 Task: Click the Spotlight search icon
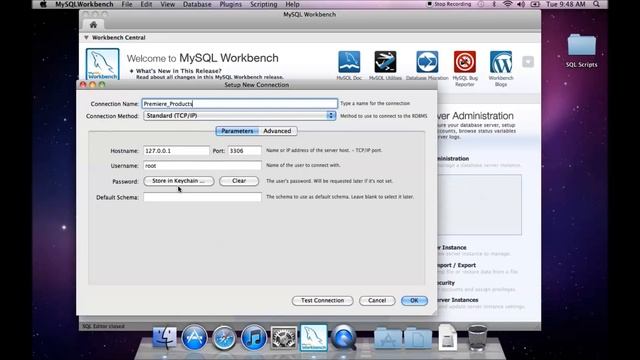tap(596, 4)
